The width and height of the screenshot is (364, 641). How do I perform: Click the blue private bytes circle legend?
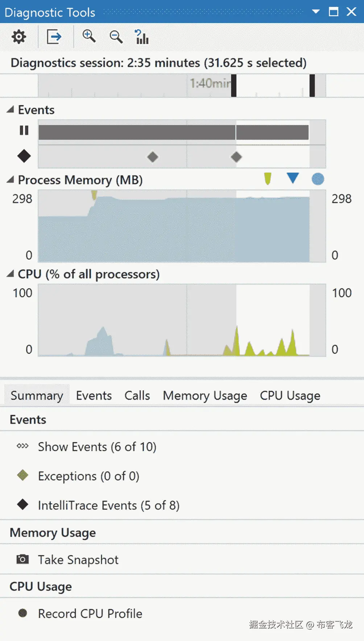(318, 179)
